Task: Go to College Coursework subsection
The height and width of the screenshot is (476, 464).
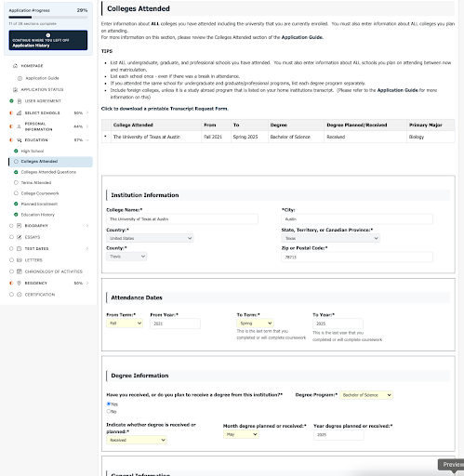Action: [40, 193]
